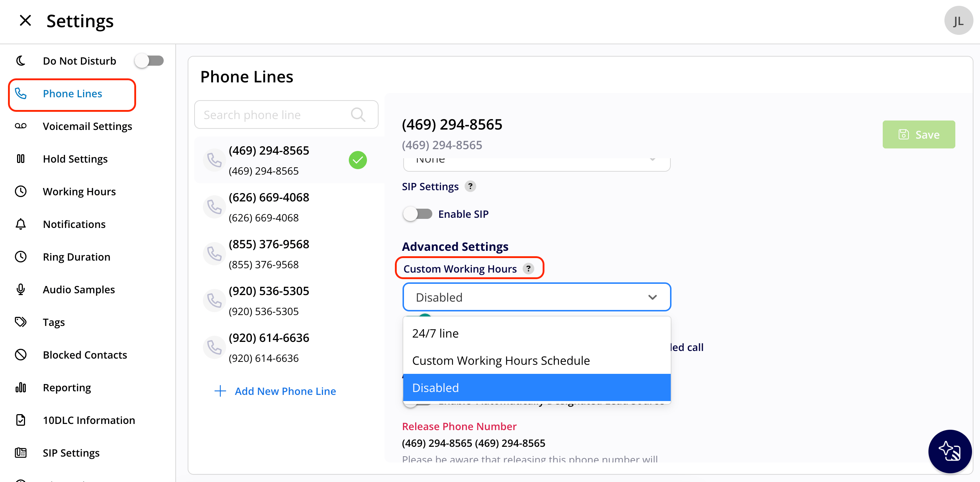Open SIP Settings help question mark

pyautogui.click(x=470, y=187)
